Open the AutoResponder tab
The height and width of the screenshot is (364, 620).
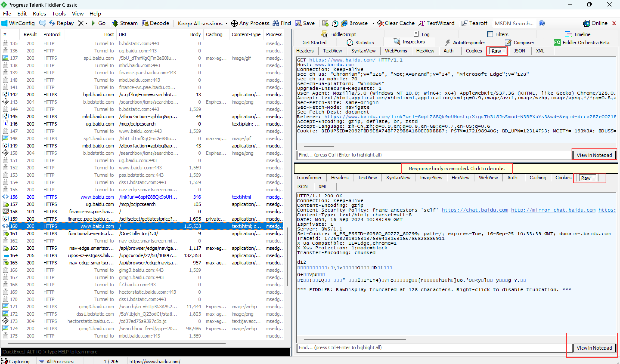click(465, 43)
